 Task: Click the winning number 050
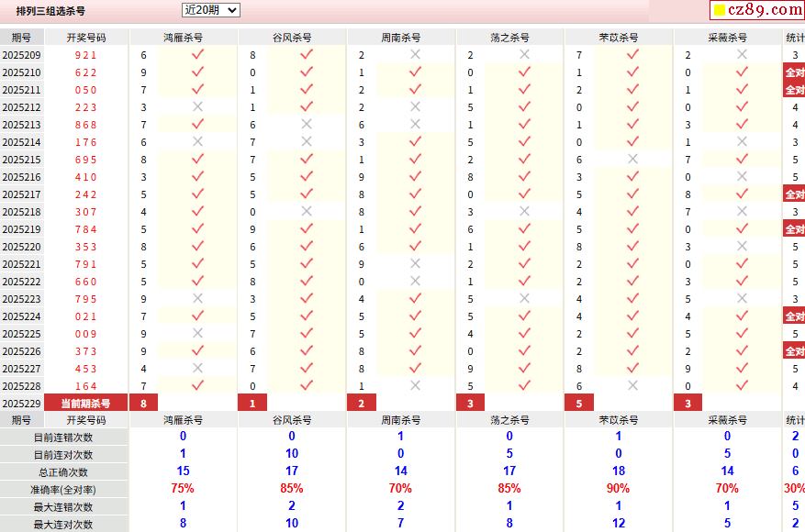[85, 90]
